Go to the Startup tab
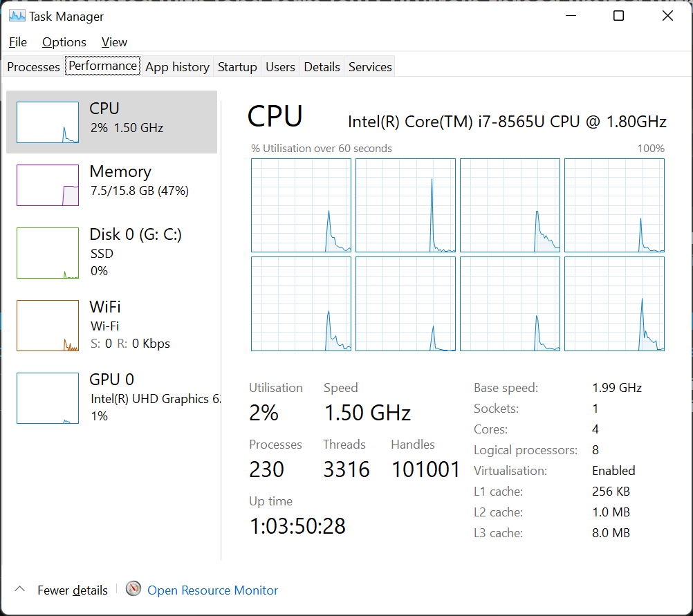 click(237, 67)
